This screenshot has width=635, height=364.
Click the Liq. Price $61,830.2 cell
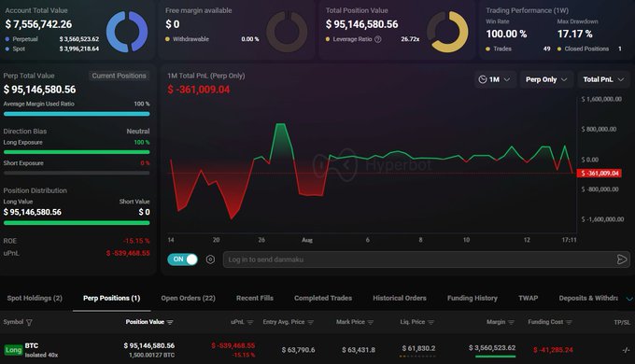(x=418, y=348)
